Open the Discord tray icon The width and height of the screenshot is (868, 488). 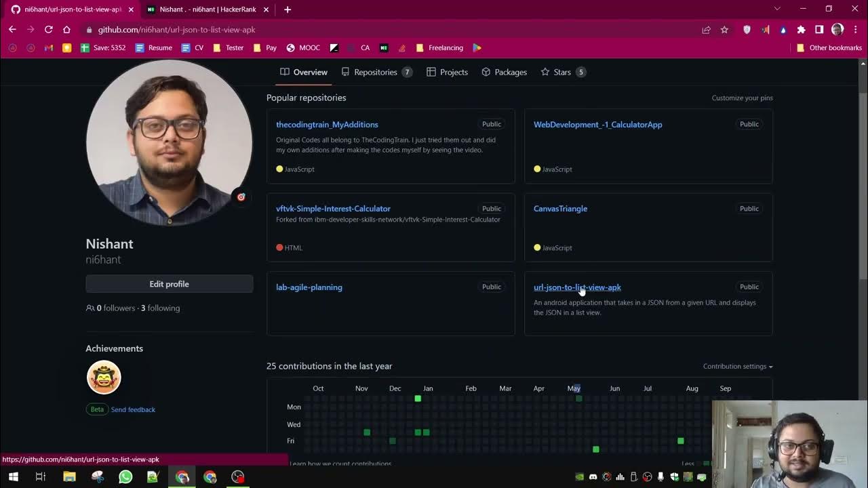click(593, 477)
